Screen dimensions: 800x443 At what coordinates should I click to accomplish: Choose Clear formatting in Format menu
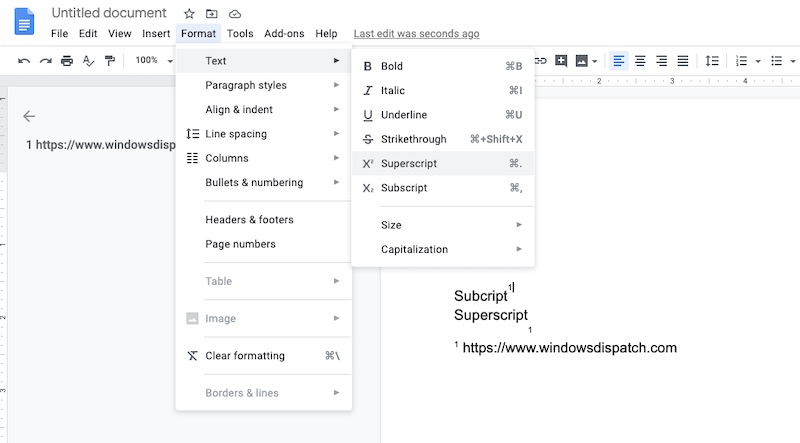point(245,356)
